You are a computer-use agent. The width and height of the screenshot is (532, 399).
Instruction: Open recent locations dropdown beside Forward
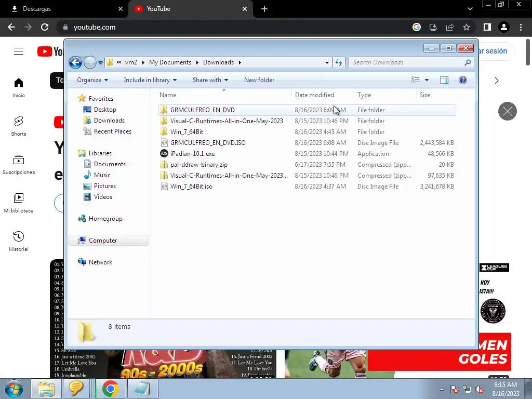tap(100, 63)
